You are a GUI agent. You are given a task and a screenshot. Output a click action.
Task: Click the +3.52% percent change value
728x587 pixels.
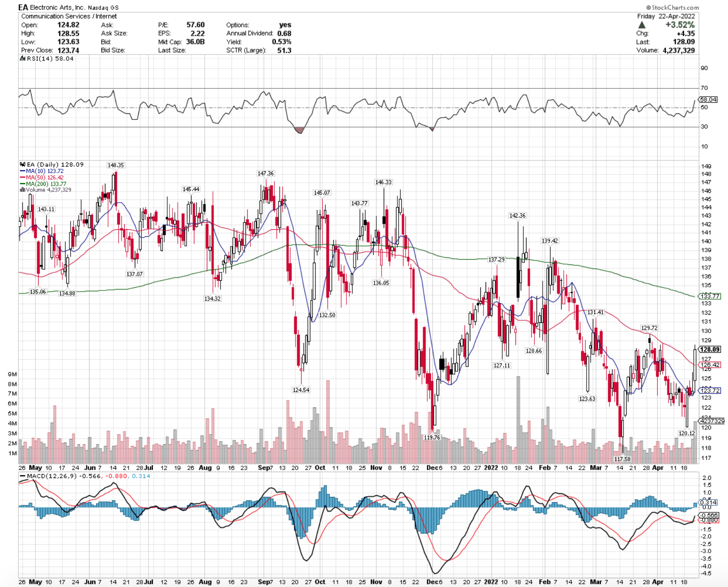tap(680, 25)
